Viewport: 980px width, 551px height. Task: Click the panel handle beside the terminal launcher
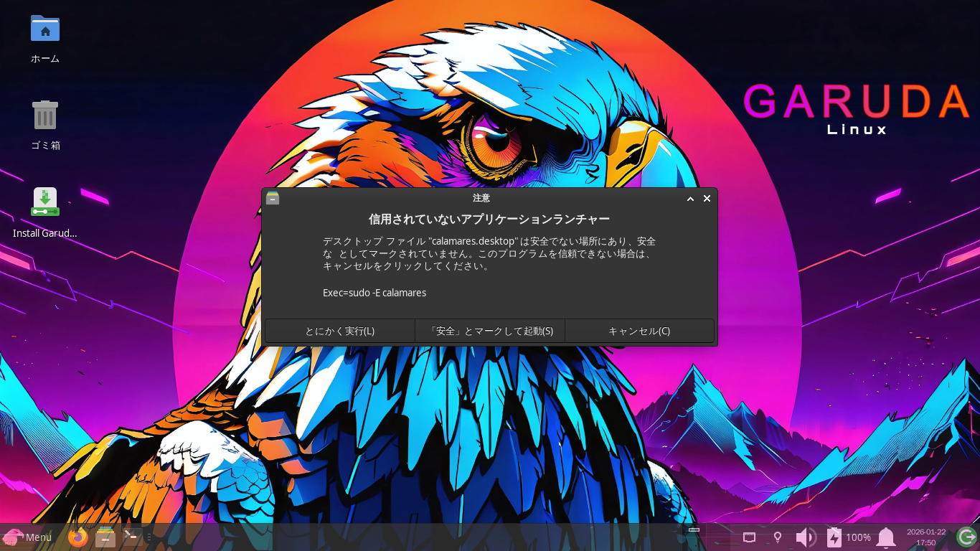[149, 537]
